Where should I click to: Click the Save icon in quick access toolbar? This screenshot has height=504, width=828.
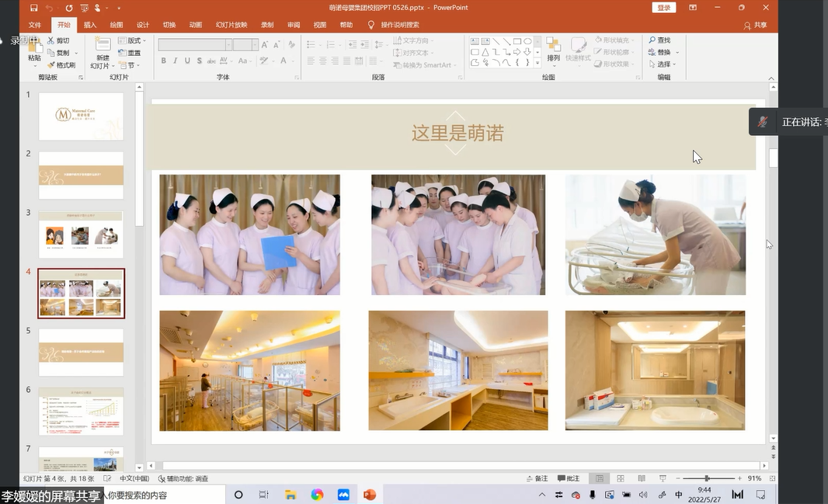[x=33, y=8]
